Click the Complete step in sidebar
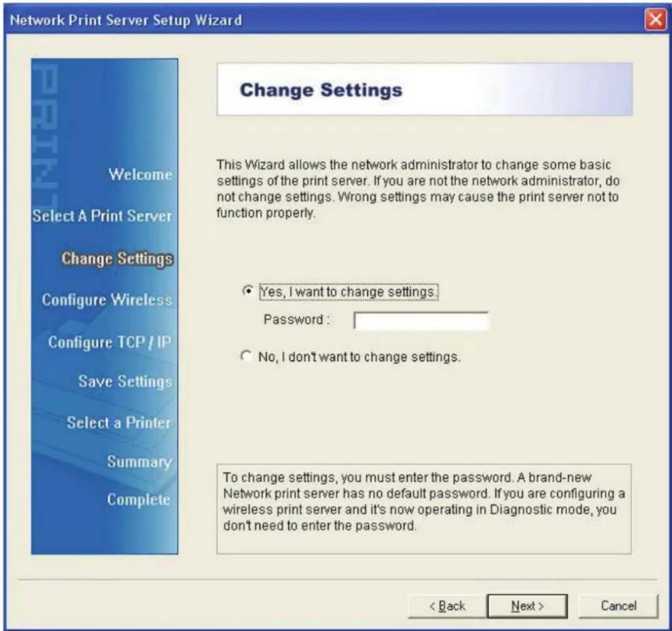The width and height of the screenshot is (672, 631). [x=139, y=499]
